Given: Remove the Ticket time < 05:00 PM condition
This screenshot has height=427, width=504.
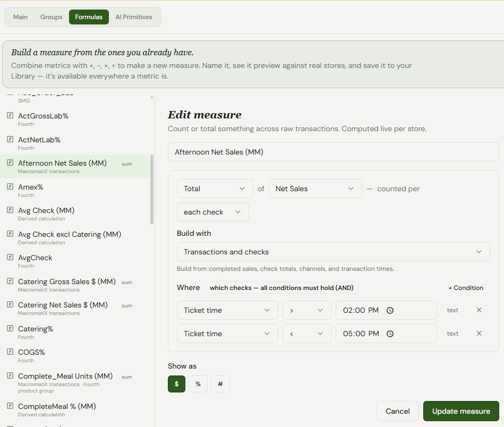Looking at the screenshot, I should [479, 334].
